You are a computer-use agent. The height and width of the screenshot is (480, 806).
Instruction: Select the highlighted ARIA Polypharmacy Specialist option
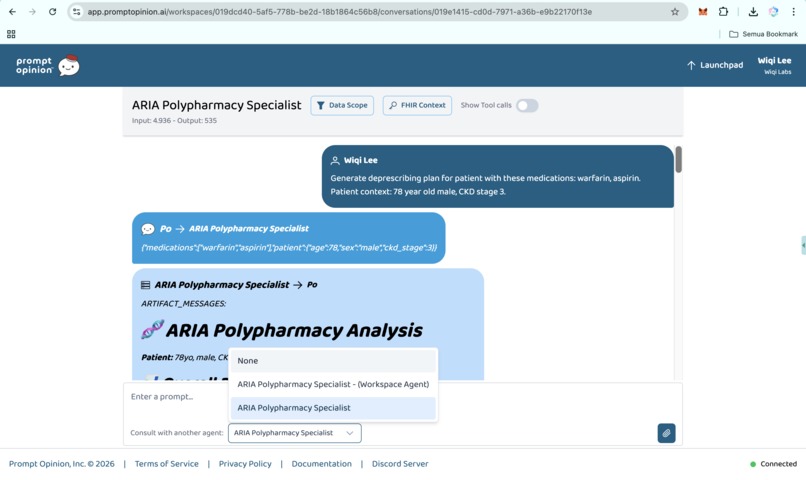pyautogui.click(x=333, y=408)
